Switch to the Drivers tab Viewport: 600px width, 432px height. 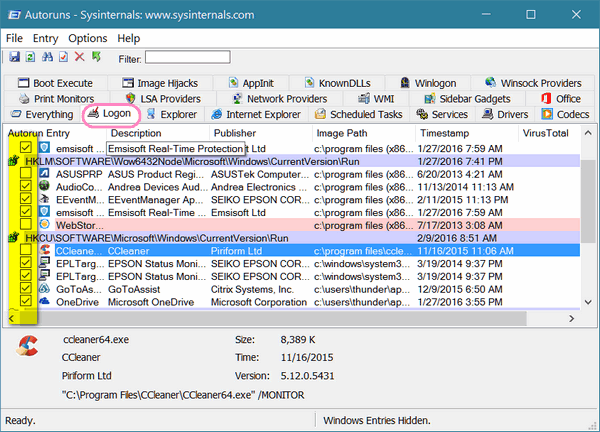click(505, 114)
